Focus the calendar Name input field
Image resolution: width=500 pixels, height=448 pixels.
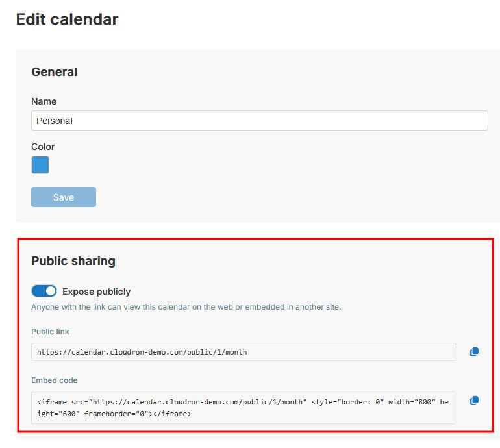tap(260, 121)
